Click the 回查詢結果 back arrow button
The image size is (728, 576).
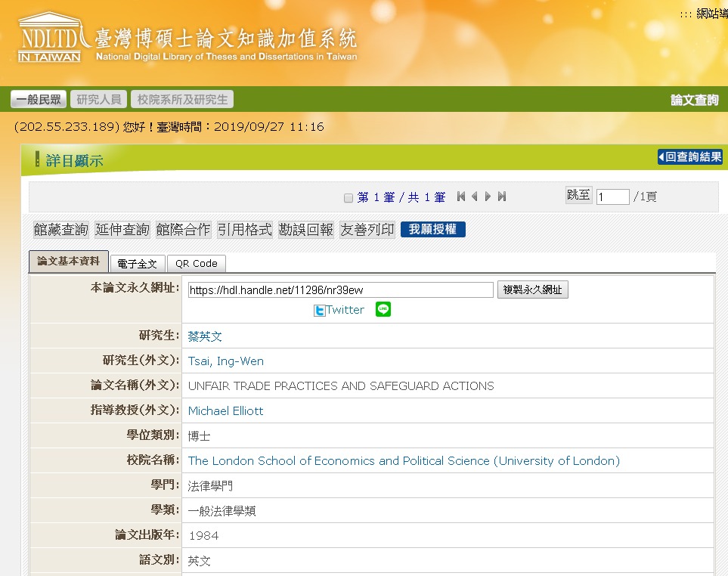[689, 157]
